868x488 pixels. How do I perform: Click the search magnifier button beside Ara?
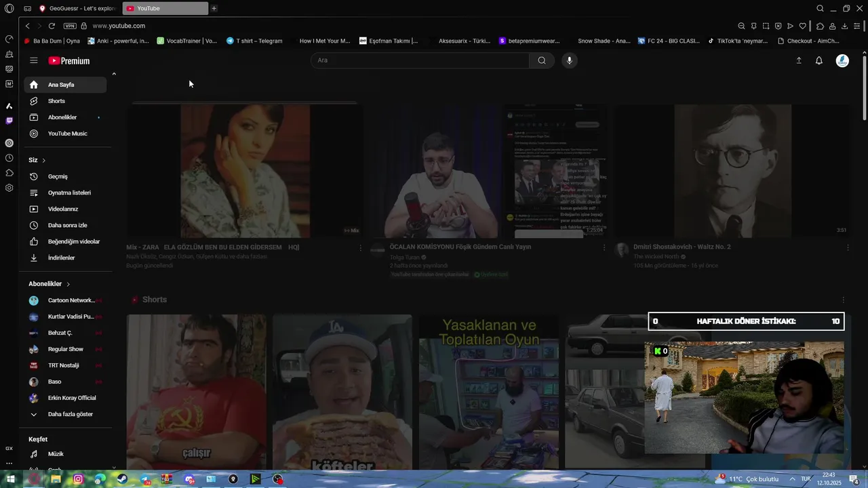pos(541,60)
